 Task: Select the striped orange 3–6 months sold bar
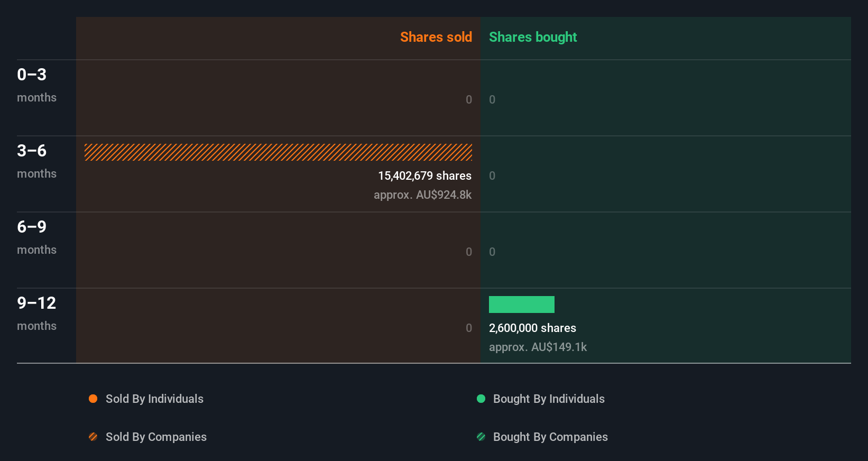pyautogui.click(x=278, y=152)
